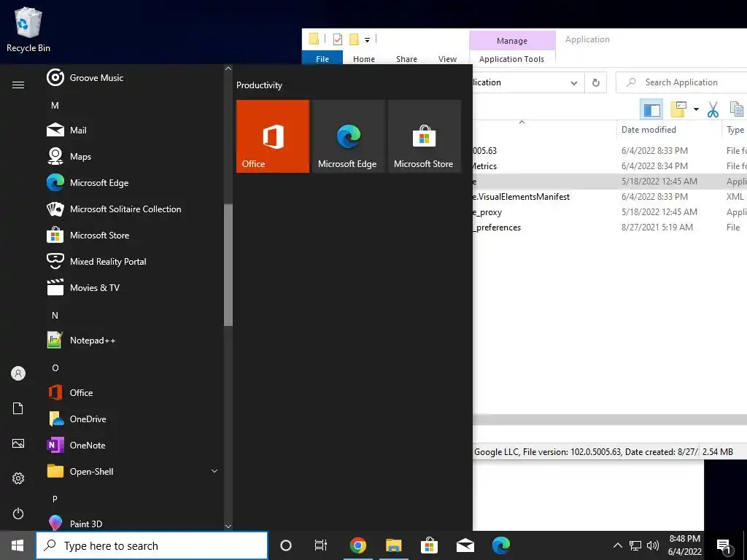747x560 pixels.
Task: Switch to the Home ribbon tab
Action: [x=364, y=59]
